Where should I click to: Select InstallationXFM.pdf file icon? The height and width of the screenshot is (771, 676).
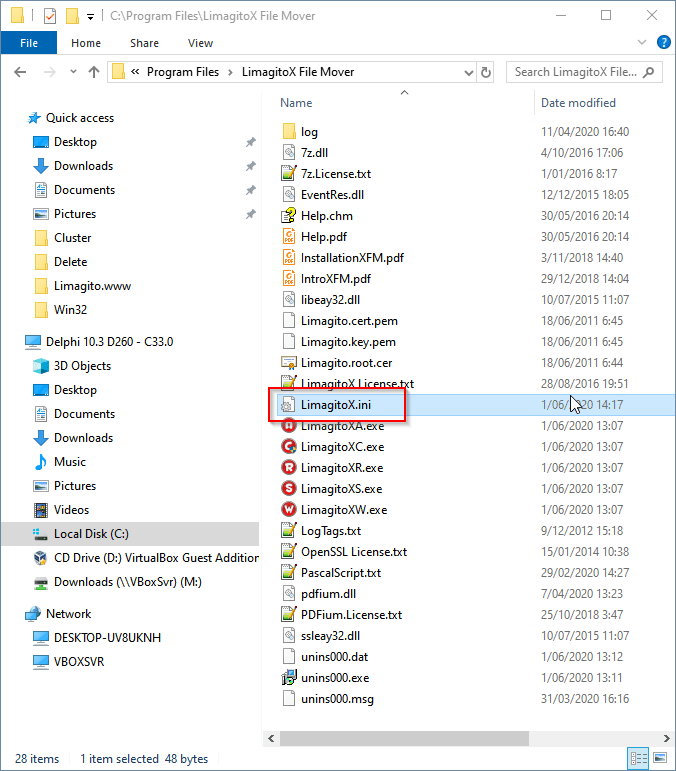(289, 258)
